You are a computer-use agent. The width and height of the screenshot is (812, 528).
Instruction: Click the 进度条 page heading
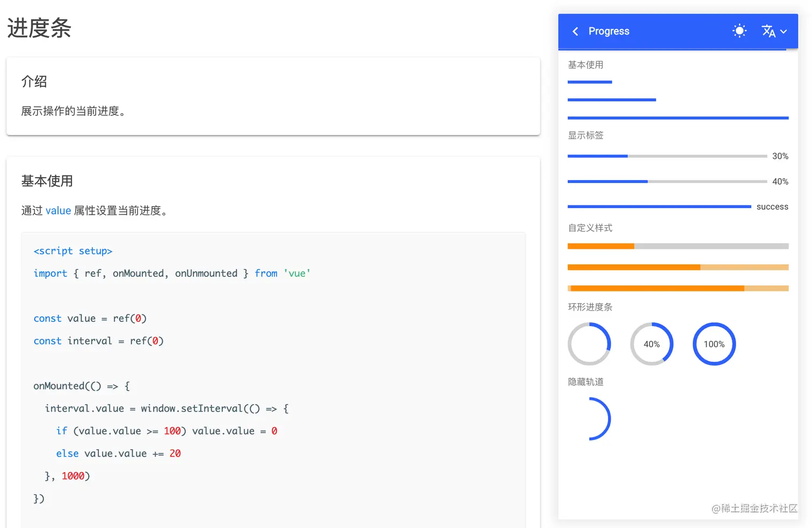(x=39, y=28)
